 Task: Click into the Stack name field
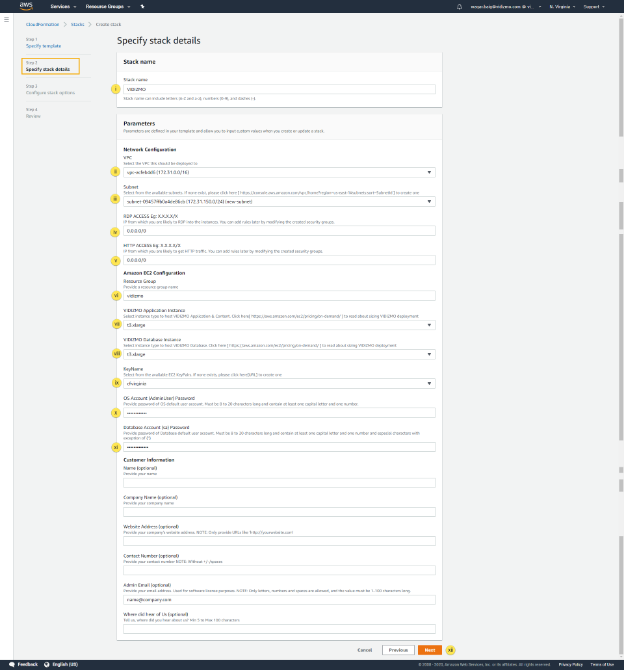278,89
